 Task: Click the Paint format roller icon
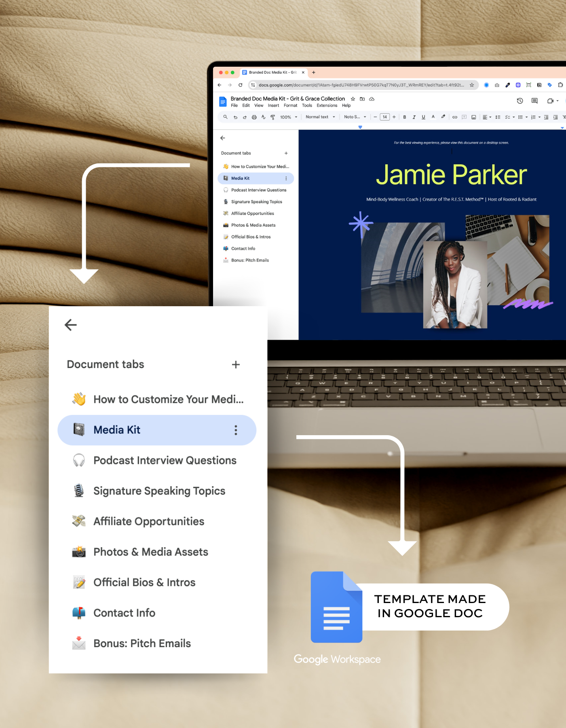[x=272, y=117]
